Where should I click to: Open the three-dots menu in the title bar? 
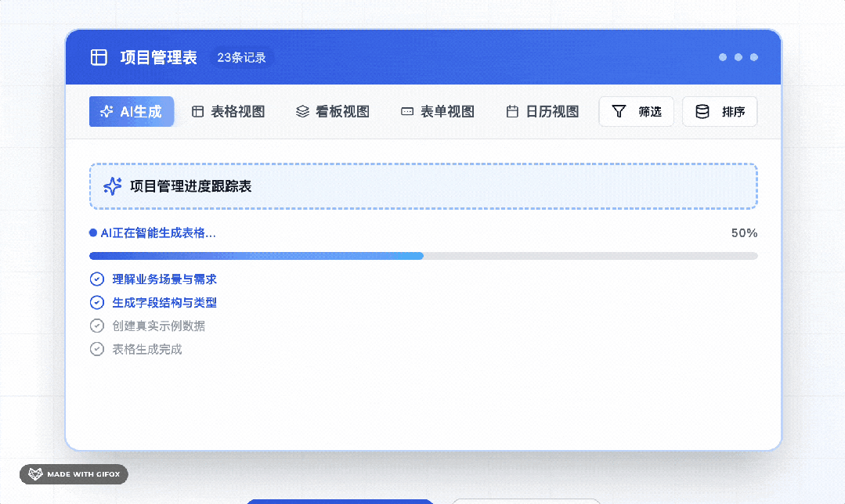coord(737,56)
